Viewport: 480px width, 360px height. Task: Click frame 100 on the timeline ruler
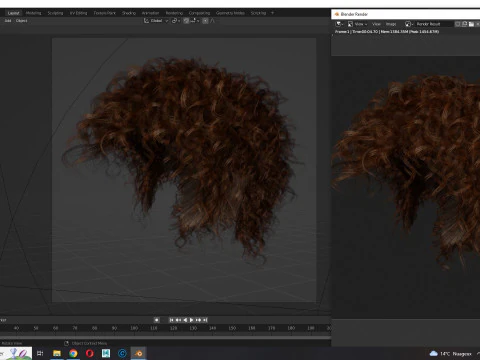tap(134, 328)
